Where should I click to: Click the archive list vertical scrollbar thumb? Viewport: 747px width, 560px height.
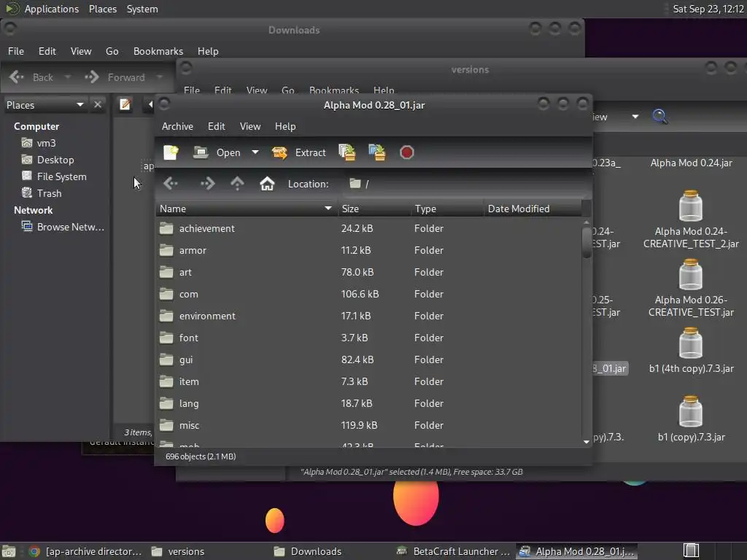coord(587,242)
